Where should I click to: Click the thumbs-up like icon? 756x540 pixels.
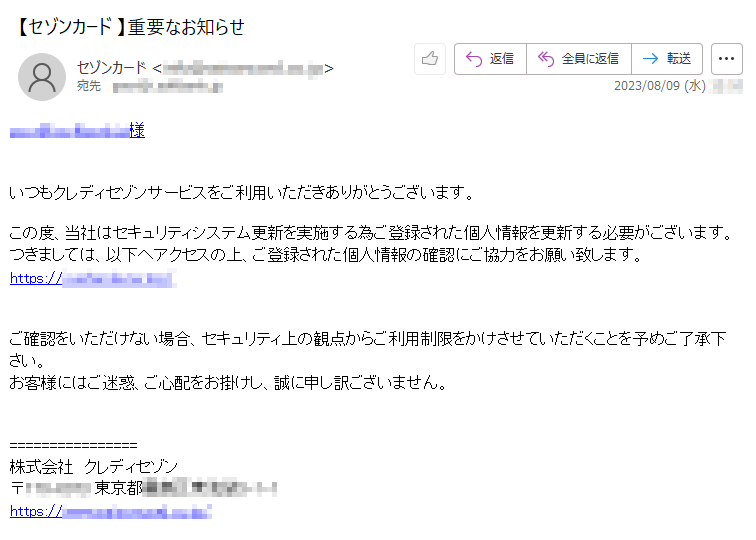430,59
